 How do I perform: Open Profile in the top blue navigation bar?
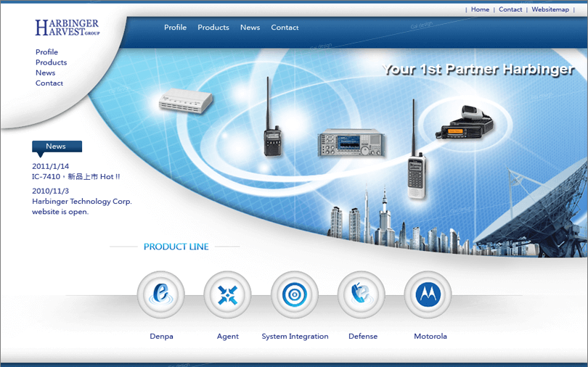click(x=175, y=28)
